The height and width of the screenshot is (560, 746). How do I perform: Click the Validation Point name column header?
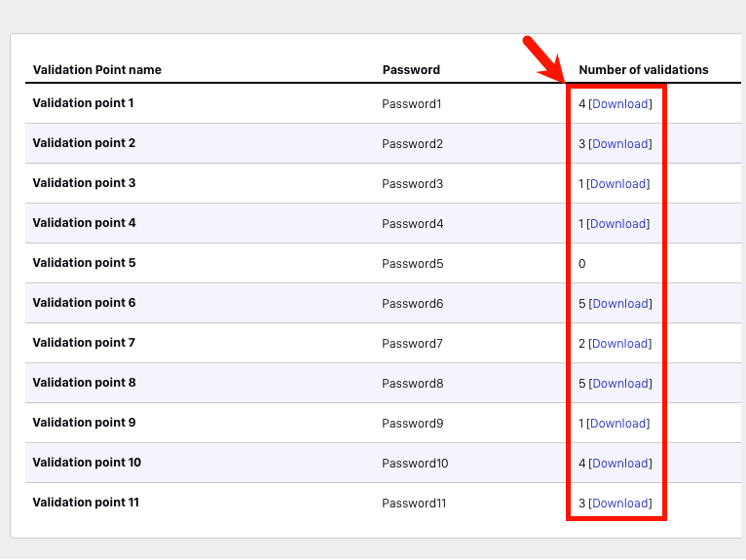pyautogui.click(x=97, y=70)
